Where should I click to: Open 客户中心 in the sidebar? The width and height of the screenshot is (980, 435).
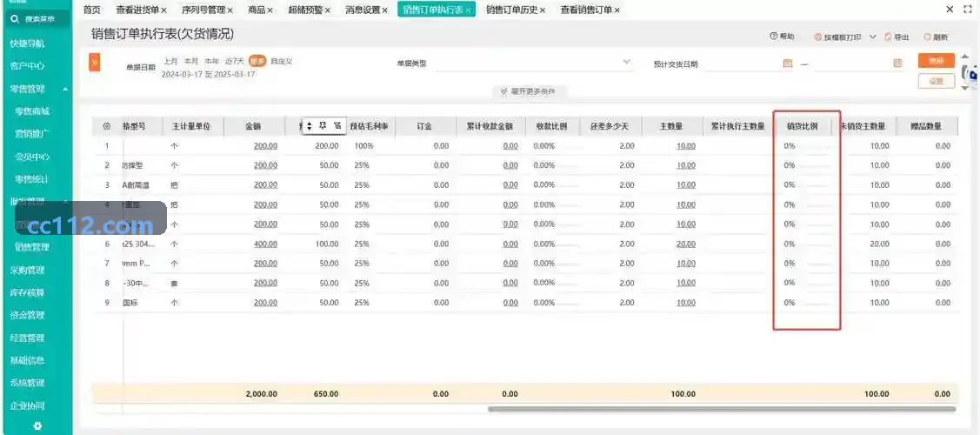(28, 66)
